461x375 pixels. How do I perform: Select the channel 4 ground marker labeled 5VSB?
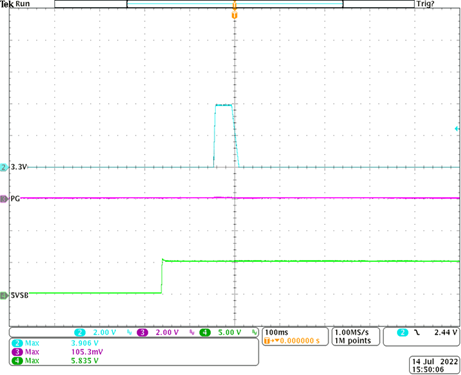(x=4, y=295)
